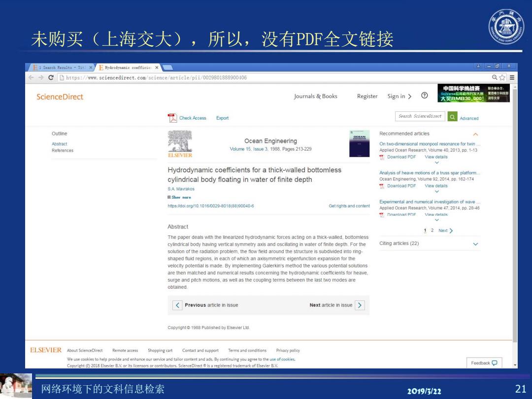Open Volume 15, Issue 3 link
The image size is (532, 399).
click(249, 149)
